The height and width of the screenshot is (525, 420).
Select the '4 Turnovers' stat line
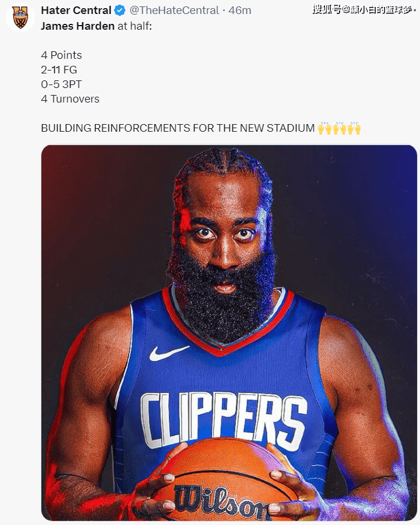pyautogui.click(x=70, y=99)
